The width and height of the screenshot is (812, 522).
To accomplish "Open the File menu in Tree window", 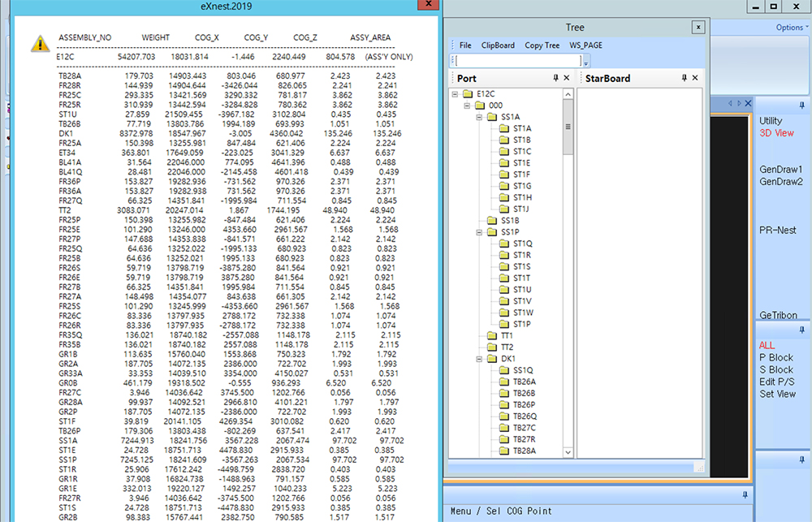I will click(x=465, y=45).
